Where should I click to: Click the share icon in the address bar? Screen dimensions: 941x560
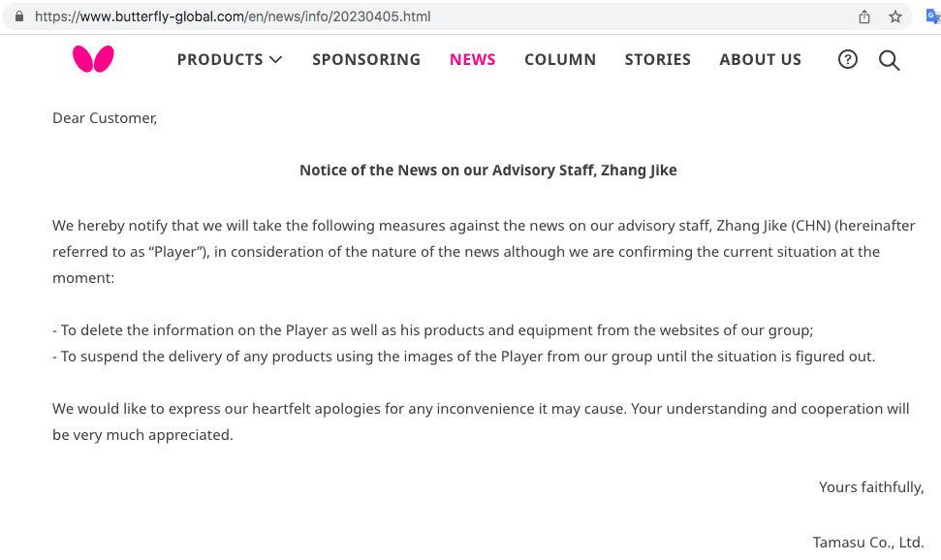click(864, 17)
